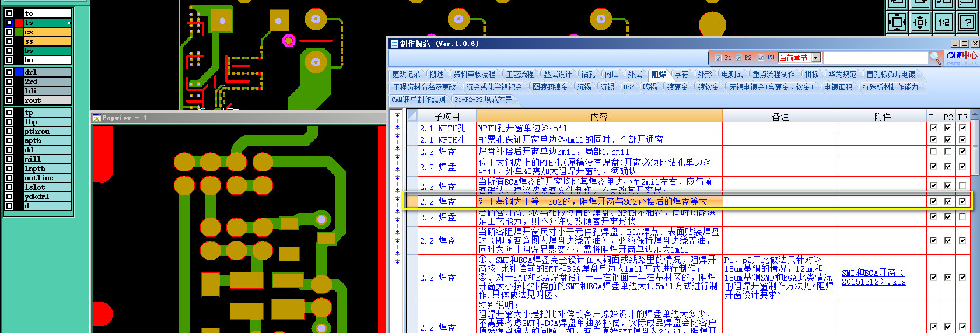Viewport: 980px width, 333px height.
Task: Select the rout layer row
Action: [47, 100]
